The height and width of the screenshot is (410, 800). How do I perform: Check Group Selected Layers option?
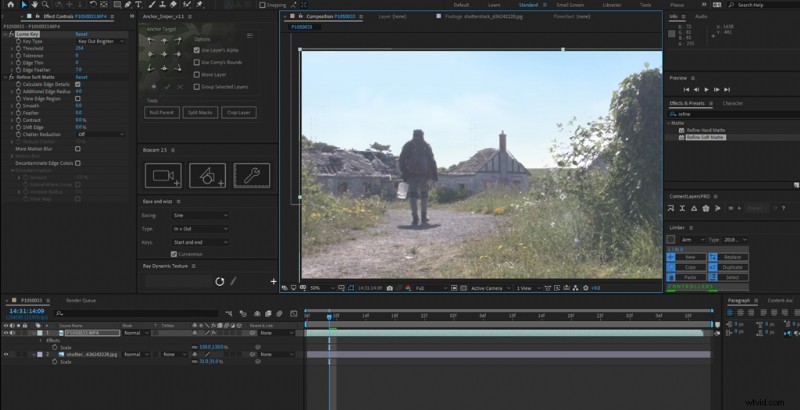point(196,87)
